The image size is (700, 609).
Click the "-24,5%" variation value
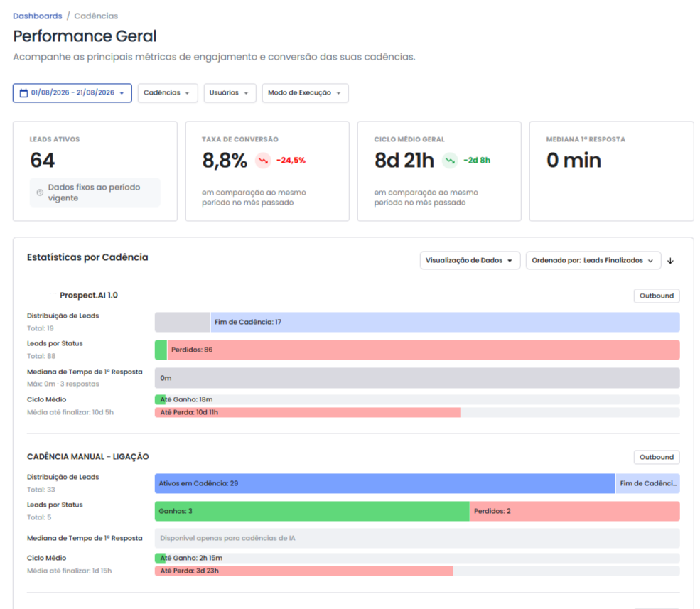click(x=291, y=161)
